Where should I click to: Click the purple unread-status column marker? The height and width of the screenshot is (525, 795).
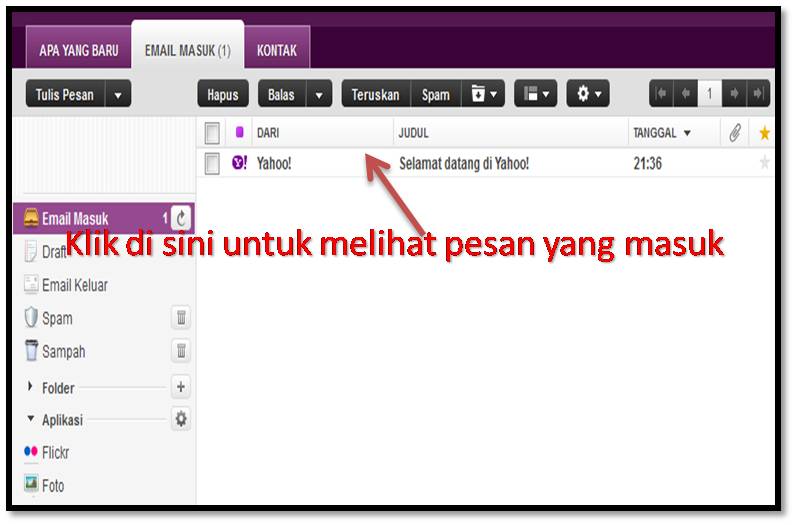pos(239,132)
